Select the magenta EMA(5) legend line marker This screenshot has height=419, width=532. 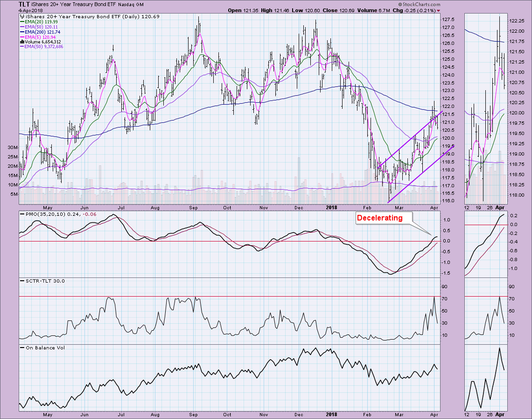pyautogui.click(x=22, y=37)
